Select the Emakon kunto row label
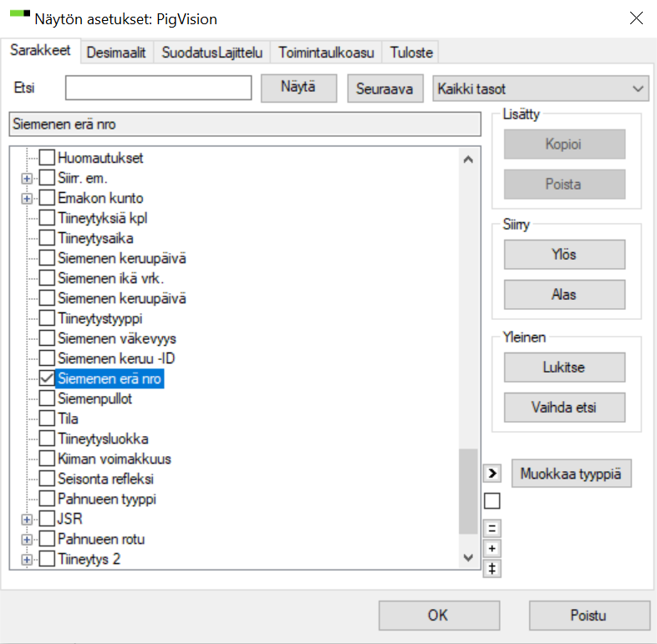The height and width of the screenshot is (644, 657). [x=100, y=198]
